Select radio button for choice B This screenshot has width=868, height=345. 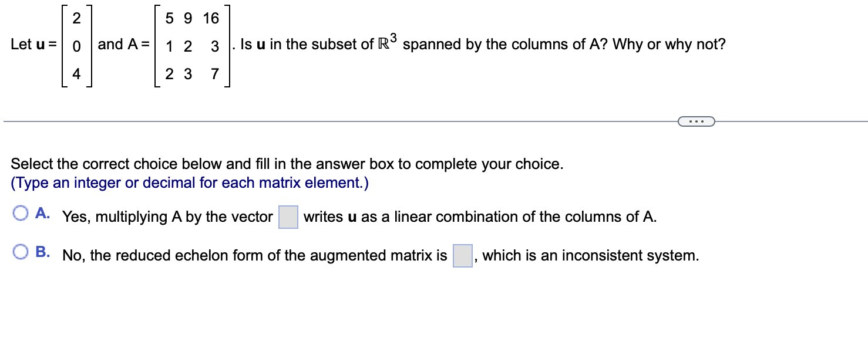tap(22, 252)
